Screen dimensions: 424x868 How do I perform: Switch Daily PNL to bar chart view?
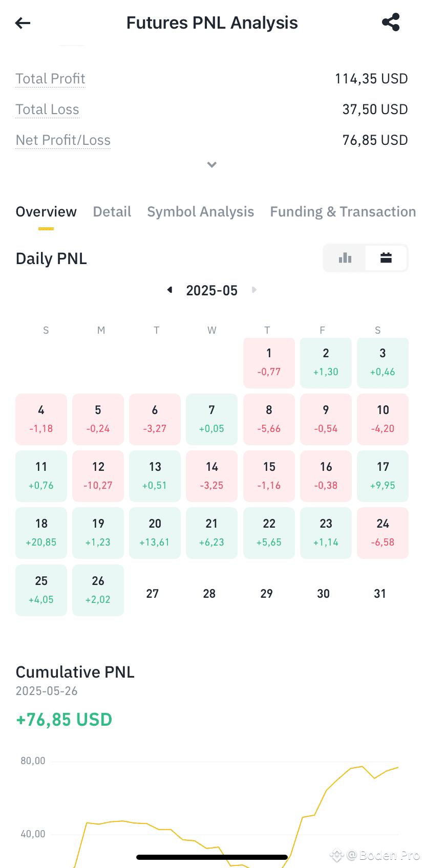click(345, 258)
